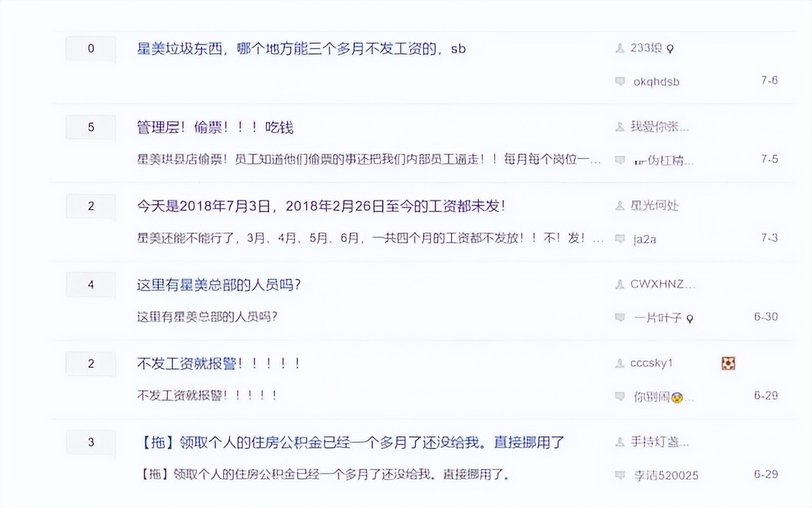Click the author icon beside 星光何处
This screenshot has width=812, height=508.
point(620,206)
